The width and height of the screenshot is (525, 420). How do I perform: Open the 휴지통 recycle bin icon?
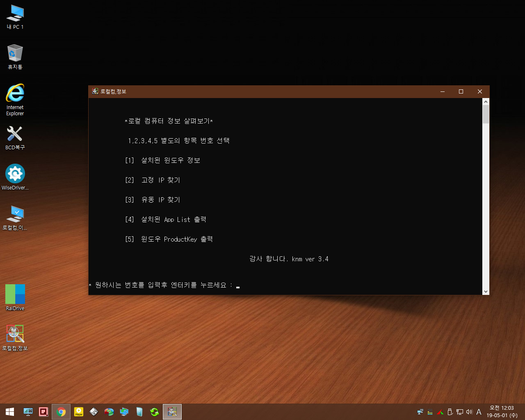[15, 57]
